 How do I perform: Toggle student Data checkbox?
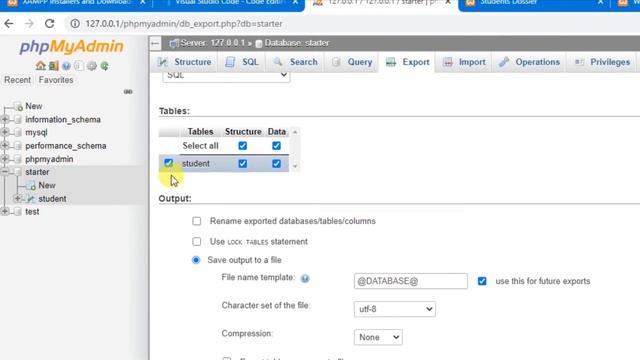[276, 163]
